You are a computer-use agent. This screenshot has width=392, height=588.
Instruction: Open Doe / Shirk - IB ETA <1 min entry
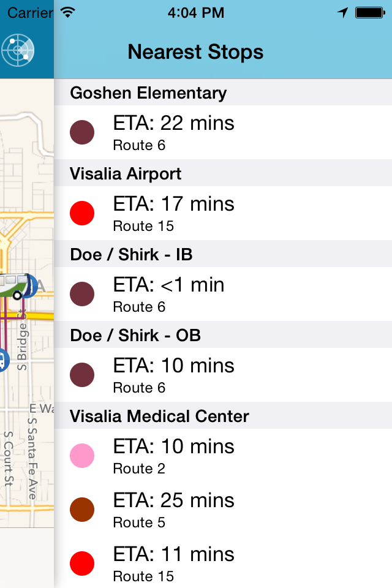coord(223,294)
